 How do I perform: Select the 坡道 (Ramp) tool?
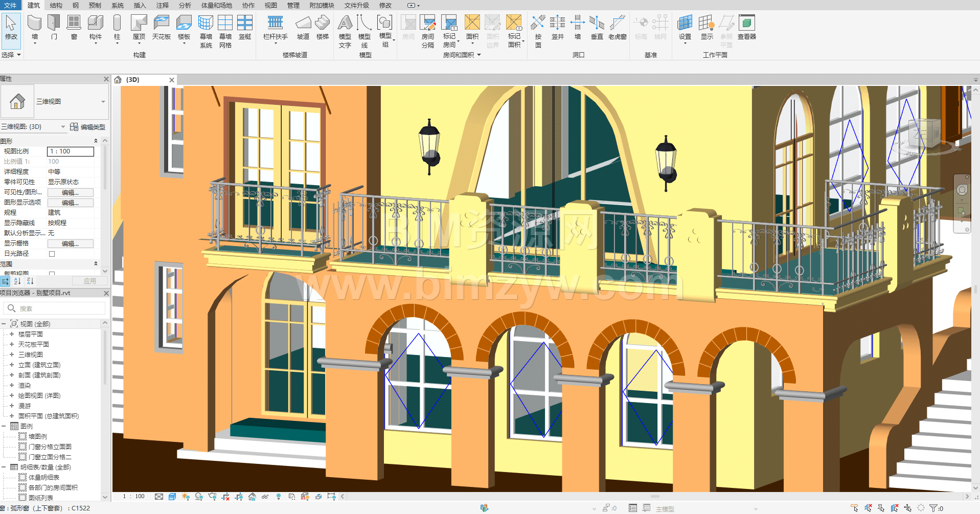click(x=303, y=28)
